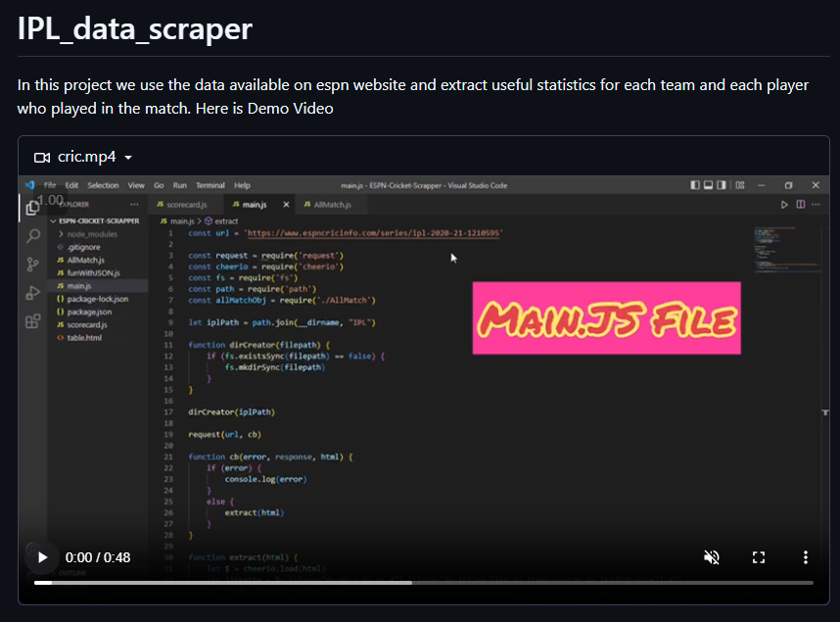Open the Source Control view
The image size is (840, 622).
point(33,264)
